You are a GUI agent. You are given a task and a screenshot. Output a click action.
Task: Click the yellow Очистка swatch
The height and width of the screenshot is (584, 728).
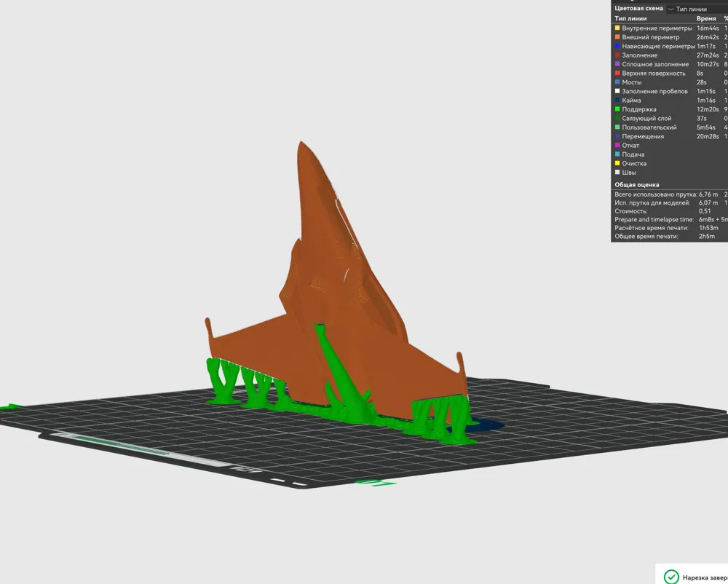pyautogui.click(x=617, y=163)
